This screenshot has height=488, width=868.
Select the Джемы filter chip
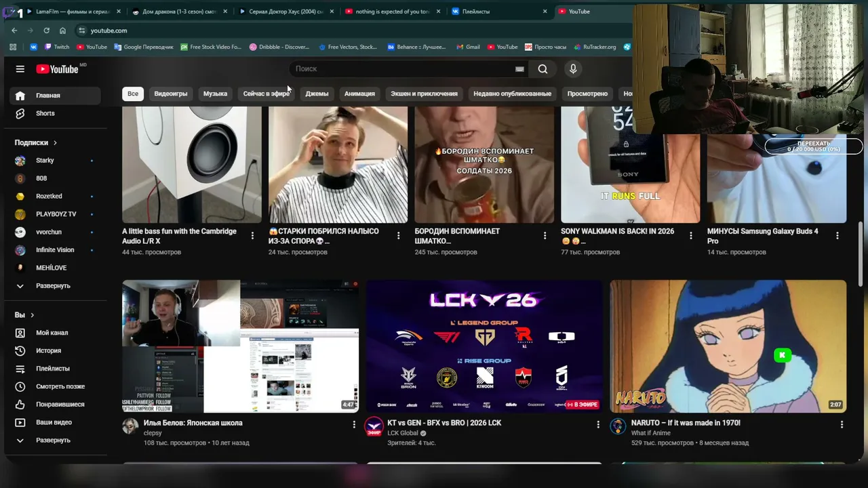[x=317, y=94]
